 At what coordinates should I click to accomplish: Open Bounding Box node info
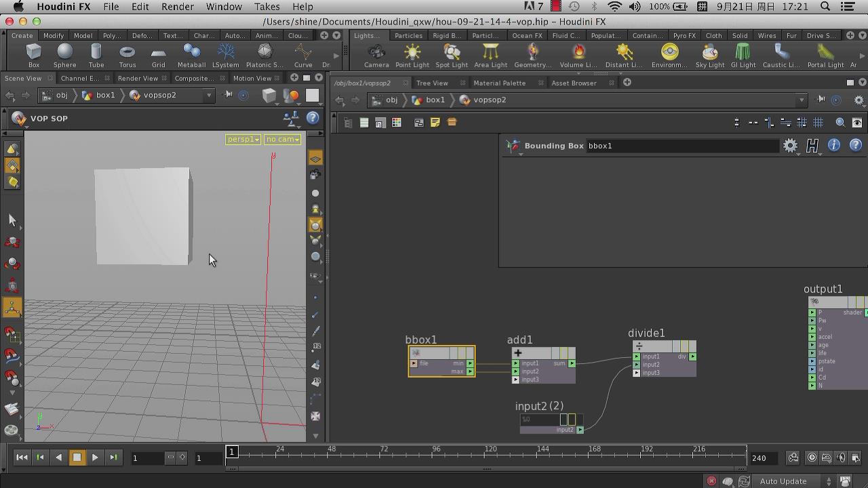coord(834,146)
